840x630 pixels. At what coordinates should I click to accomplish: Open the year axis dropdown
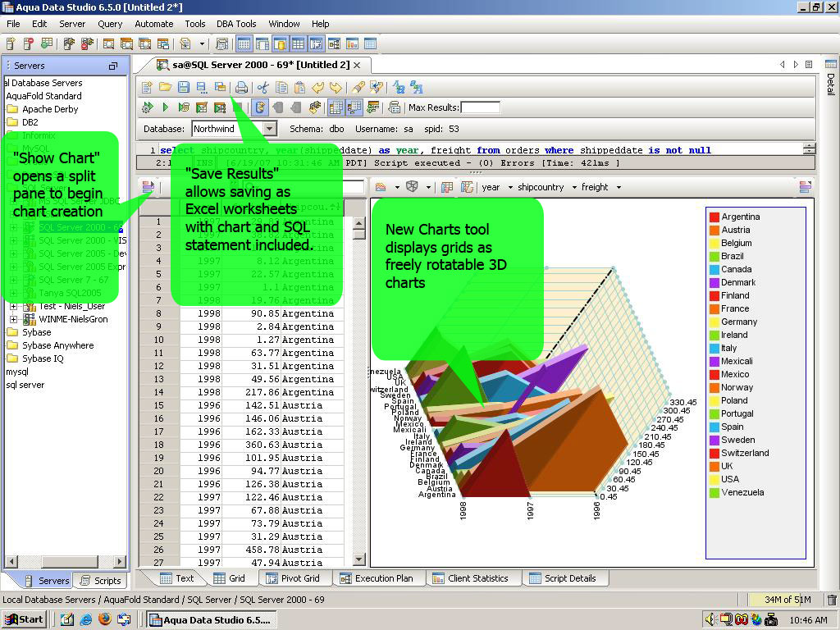point(510,187)
